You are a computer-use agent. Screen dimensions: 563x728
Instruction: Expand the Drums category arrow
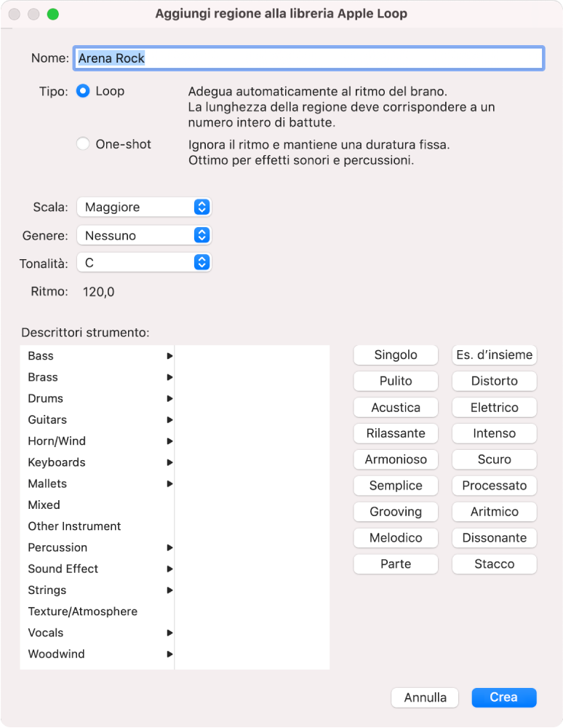pyautogui.click(x=169, y=399)
